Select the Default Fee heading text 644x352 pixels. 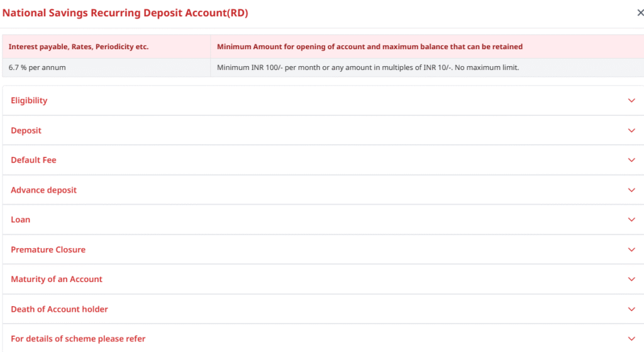(x=33, y=160)
